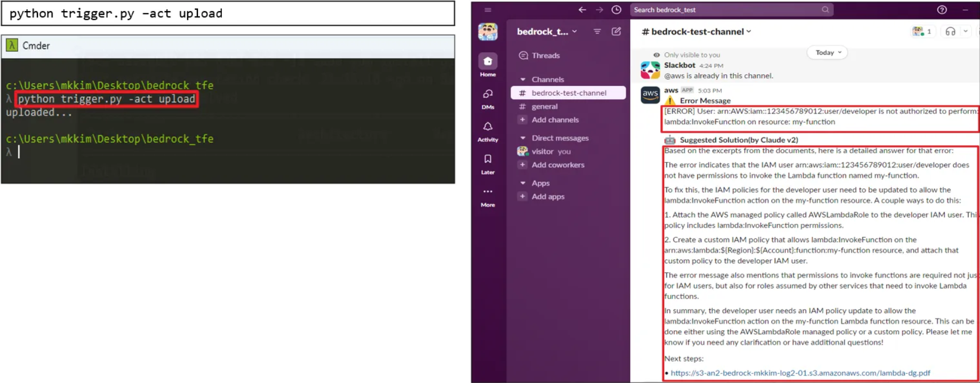Click the 5:03 PM timestamp
Viewport: 980px width, 383px height.
(710, 91)
